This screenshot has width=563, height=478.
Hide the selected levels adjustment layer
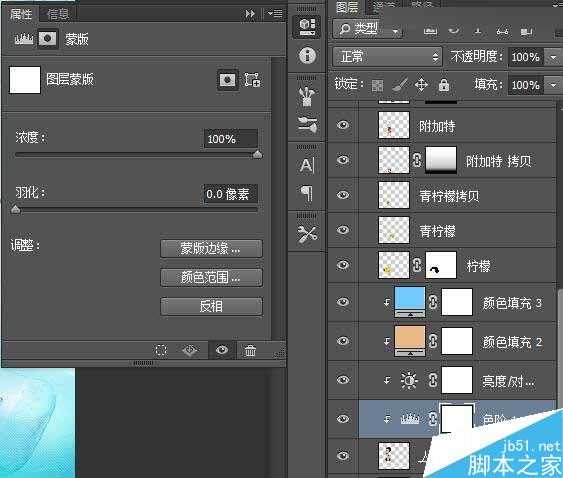[x=343, y=418]
